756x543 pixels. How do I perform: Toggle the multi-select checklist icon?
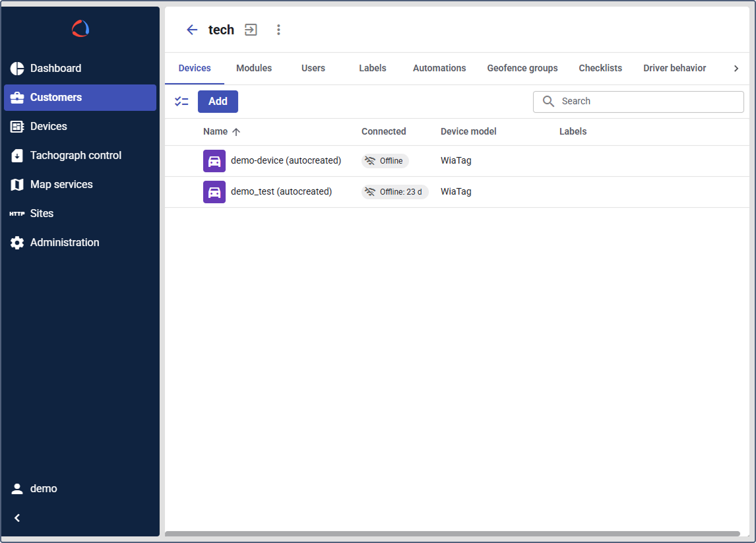(181, 102)
